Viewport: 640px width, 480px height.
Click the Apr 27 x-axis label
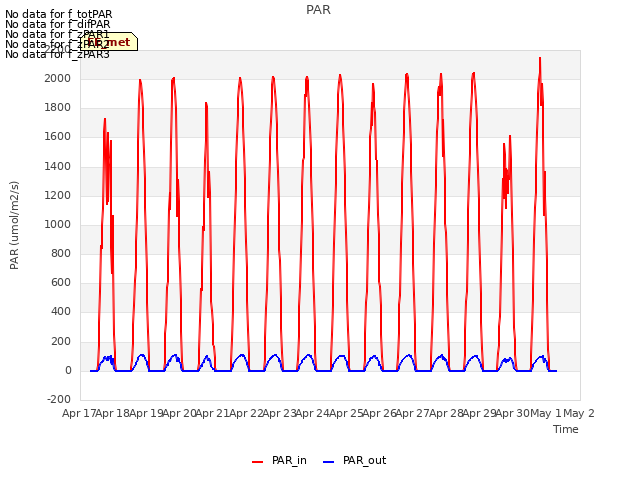point(413,413)
